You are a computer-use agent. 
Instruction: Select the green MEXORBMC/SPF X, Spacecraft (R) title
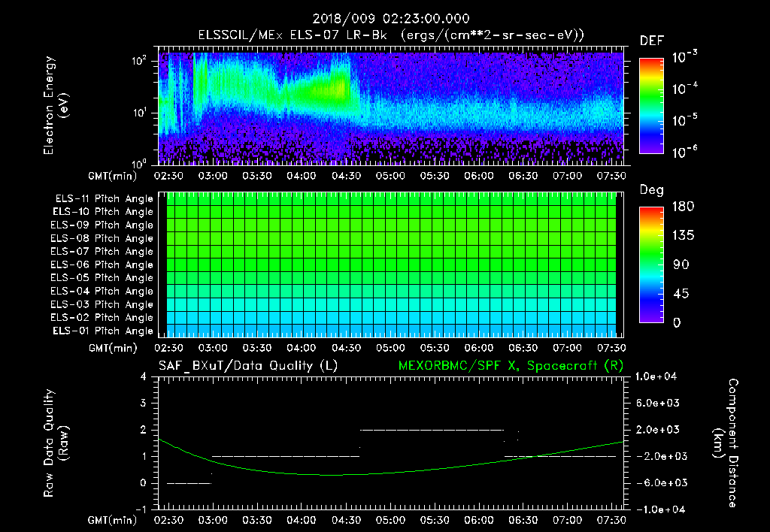[511, 366]
